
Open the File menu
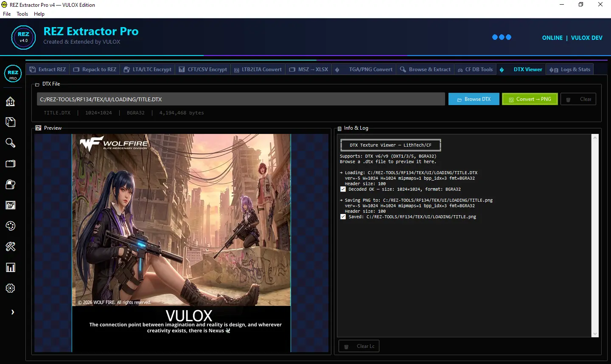7,14
